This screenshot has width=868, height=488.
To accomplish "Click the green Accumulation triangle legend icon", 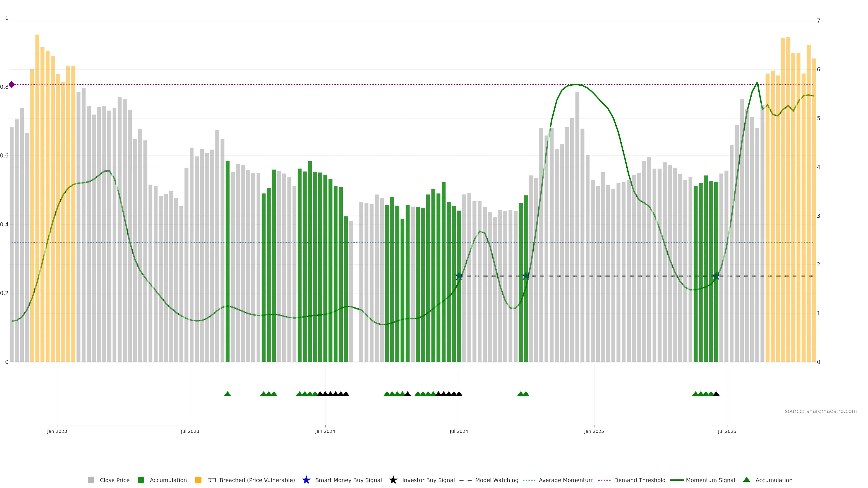I will click(x=746, y=480).
